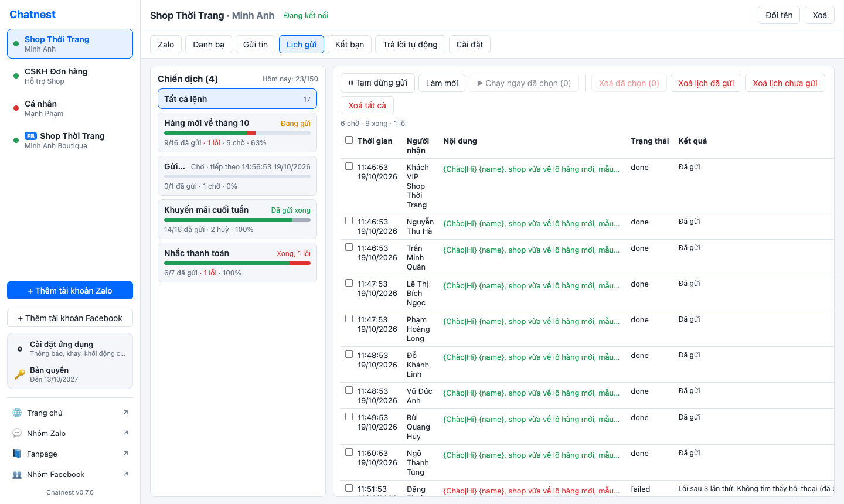Switch to the Danh bạ tab
Image resolution: width=844 pixels, height=504 pixels.
tap(209, 45)
